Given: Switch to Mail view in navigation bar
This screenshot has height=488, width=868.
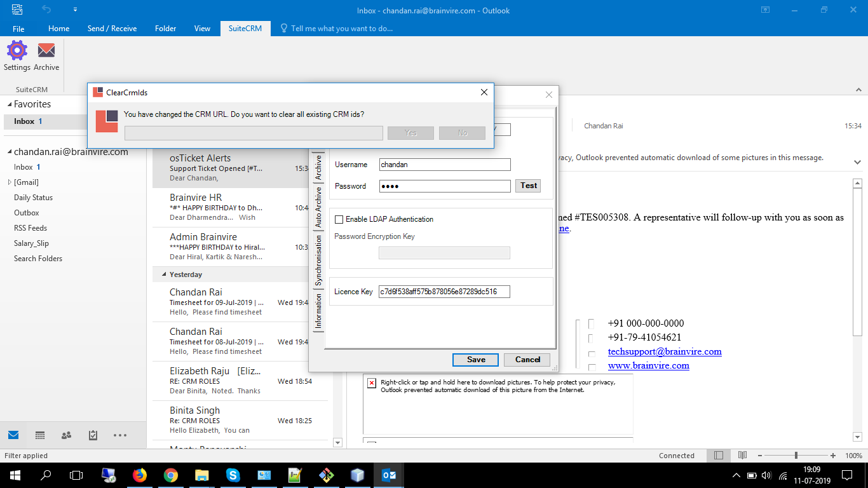Looking at the screenshot, I should tap(13, 435).
